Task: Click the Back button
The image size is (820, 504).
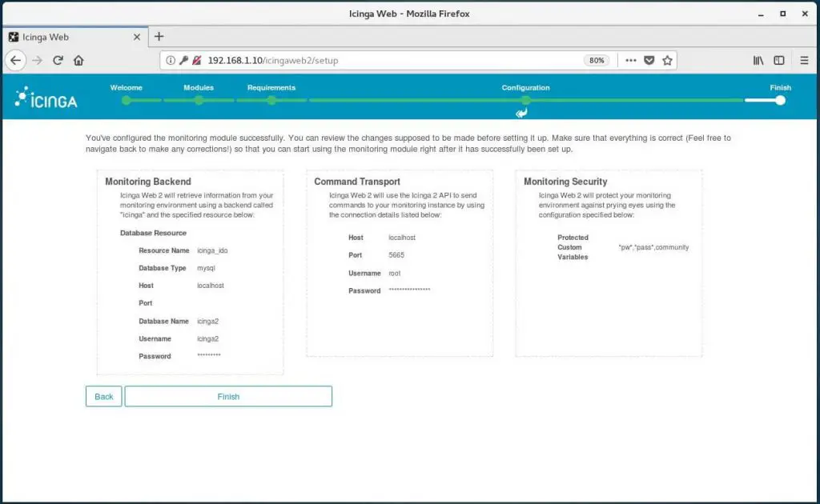Action: point(103,397)
